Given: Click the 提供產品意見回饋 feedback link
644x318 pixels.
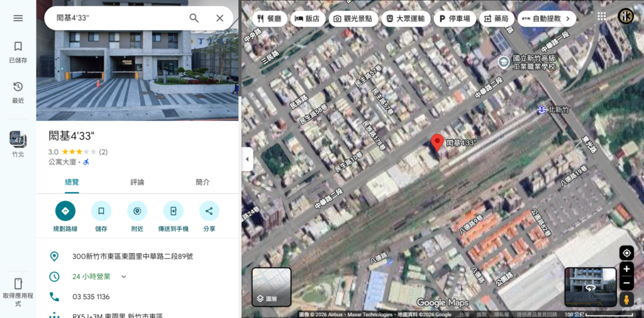Looking at the screenshot, I should tap(536, 315).
